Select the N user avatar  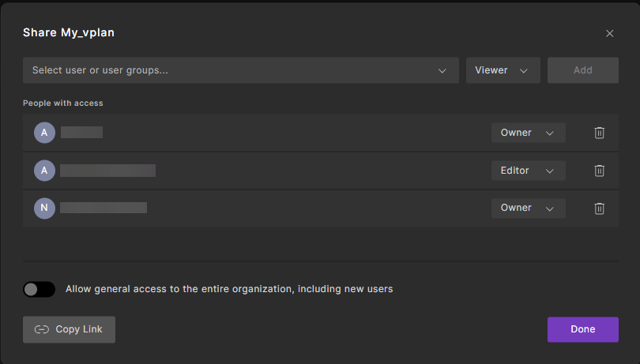tap(44, 208)
